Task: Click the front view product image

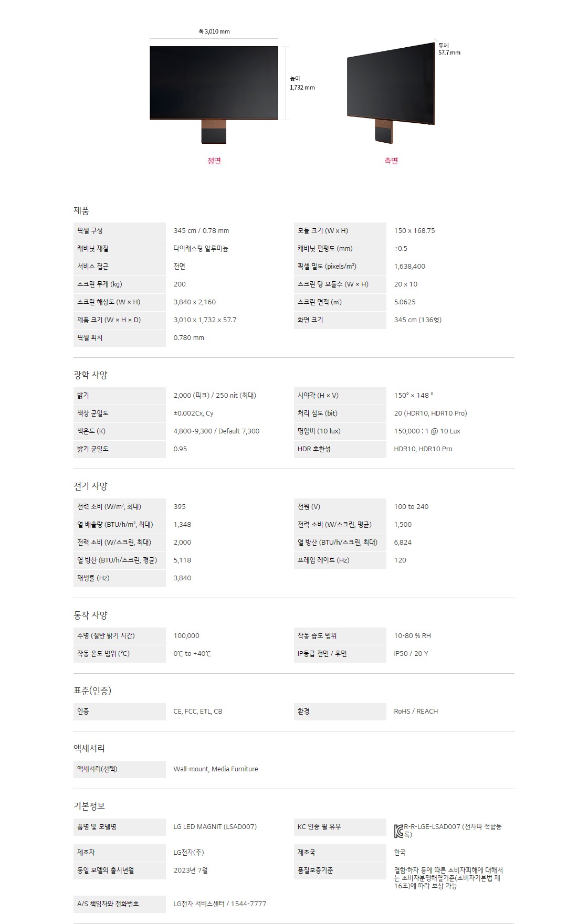Action: (214, 94)
